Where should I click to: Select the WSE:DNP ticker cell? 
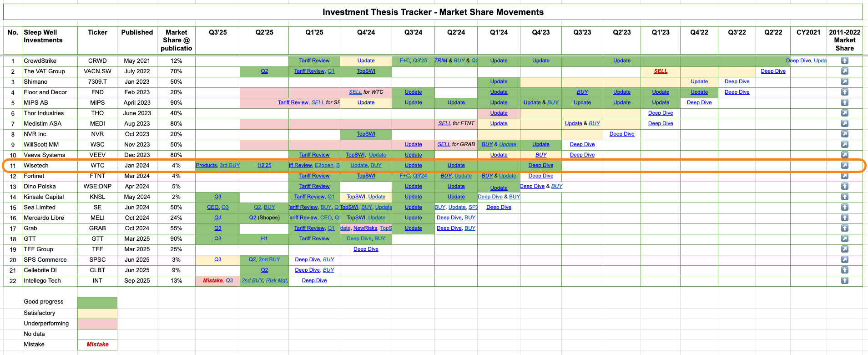[97, 186]
